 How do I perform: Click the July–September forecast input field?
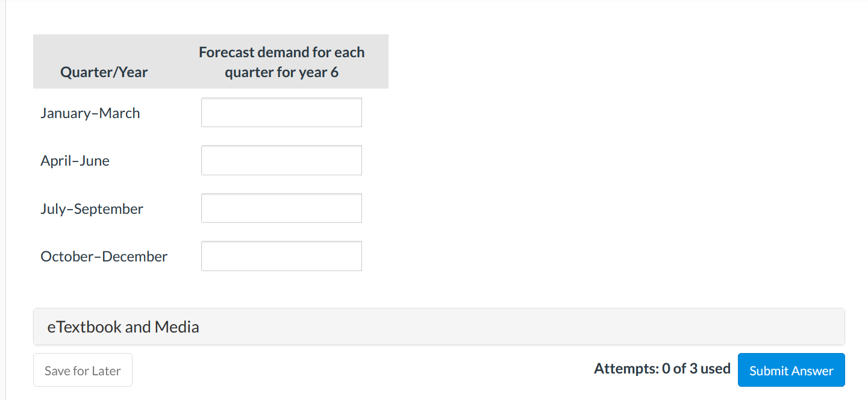[281, 208]
